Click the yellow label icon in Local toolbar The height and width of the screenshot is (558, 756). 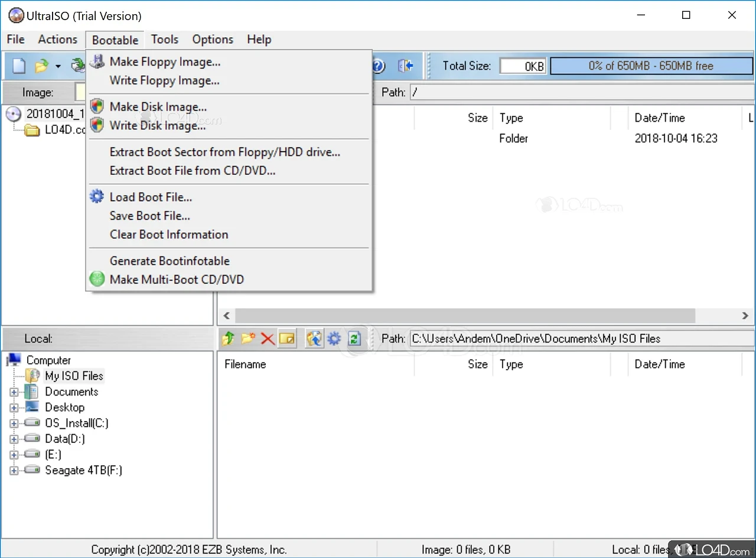tap(287, 338)
